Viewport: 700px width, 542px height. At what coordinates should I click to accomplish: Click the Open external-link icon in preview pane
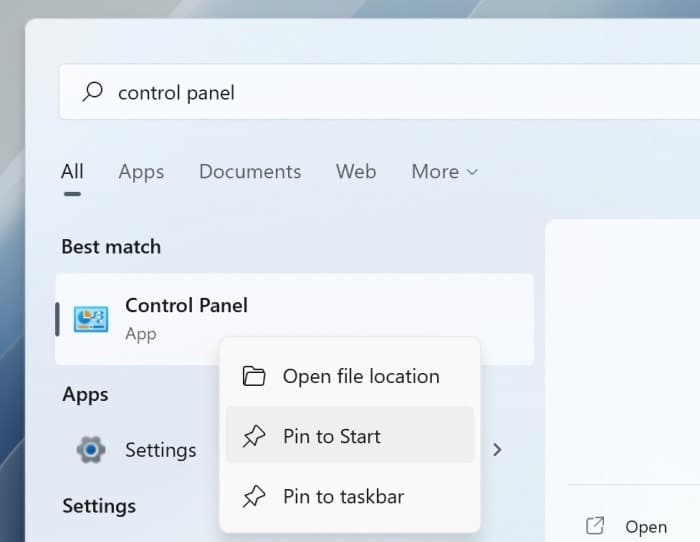595,525
